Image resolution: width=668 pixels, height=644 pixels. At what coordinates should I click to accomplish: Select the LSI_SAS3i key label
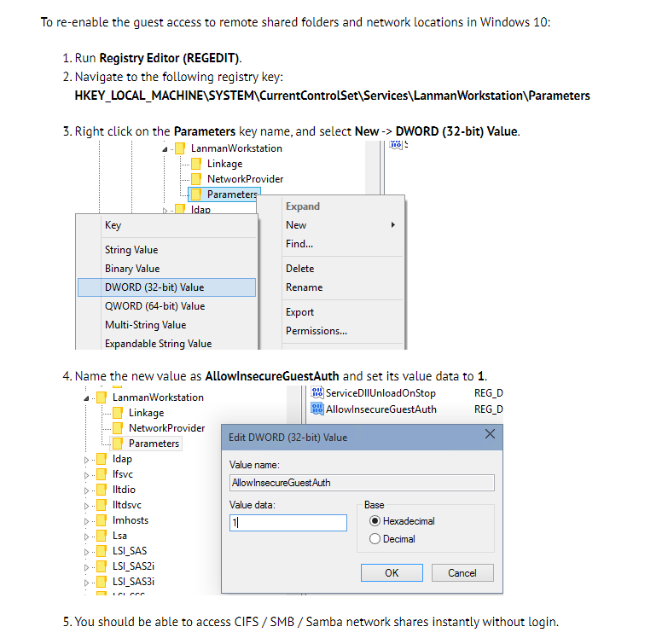pos(133,582)
